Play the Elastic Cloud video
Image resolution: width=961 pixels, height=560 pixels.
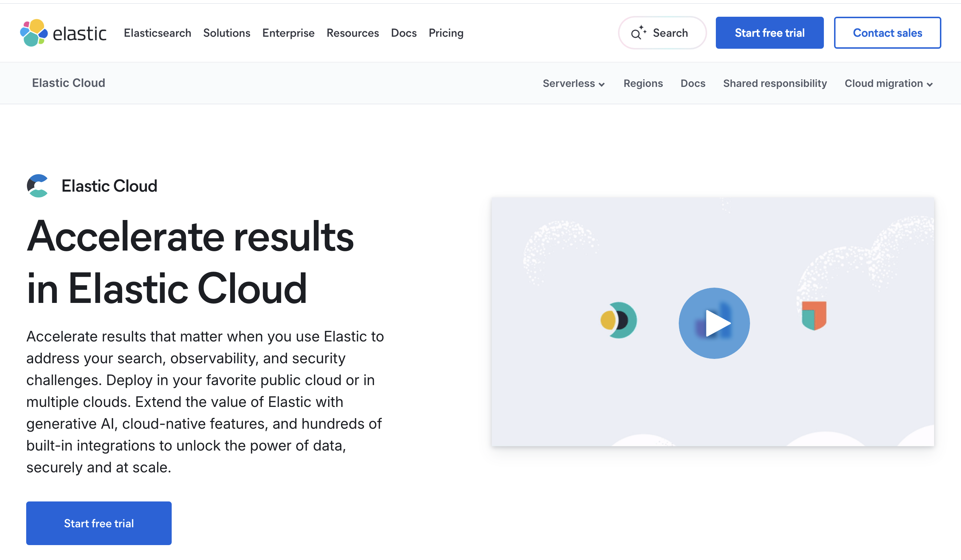714,323
